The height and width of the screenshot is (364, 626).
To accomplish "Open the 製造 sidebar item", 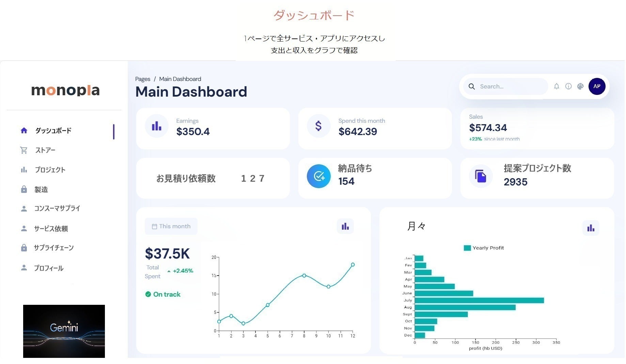I will click(x=41, y=189).
